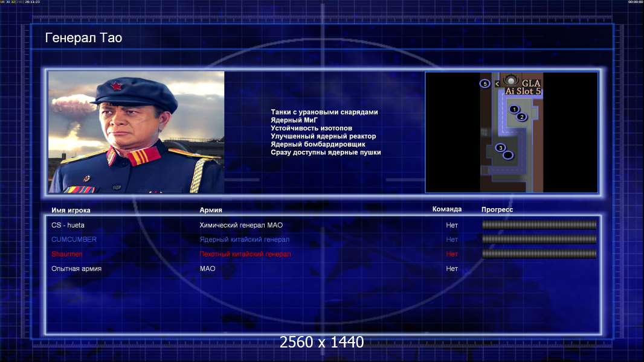Screen dimensions: 644x362
Task: Click the Генерал Тао title heading
Action: (x=83, y=38)
